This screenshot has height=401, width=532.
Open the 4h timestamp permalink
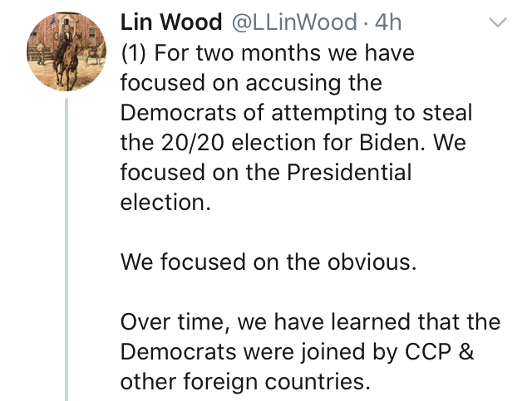pyautogui.click(x=388, y=22)
